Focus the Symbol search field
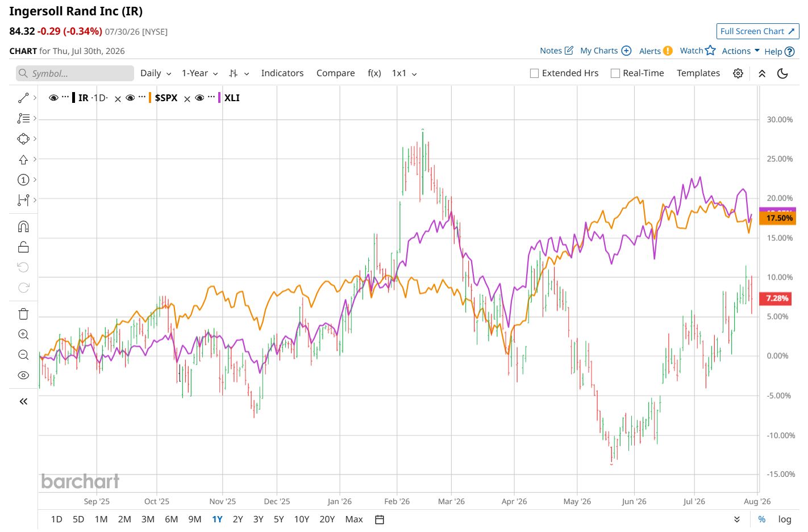Image resolution: width=808 pixels, height=532 pixels. point(75,73)
